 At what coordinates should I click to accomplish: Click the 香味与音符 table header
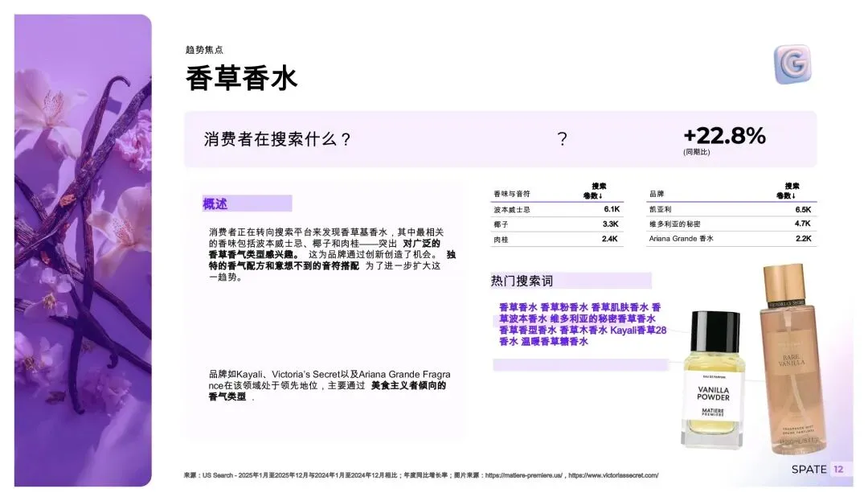[x=511, y=194]
